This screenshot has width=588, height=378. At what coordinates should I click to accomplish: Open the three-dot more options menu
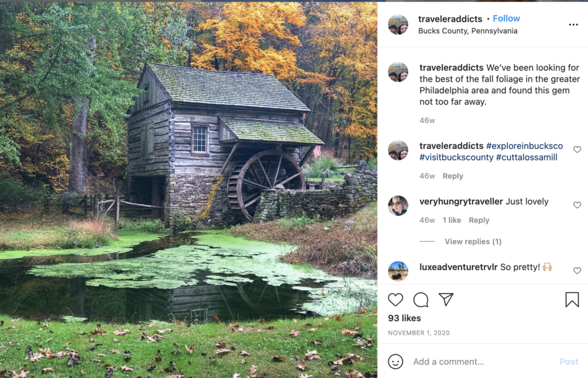click(573, 25)
